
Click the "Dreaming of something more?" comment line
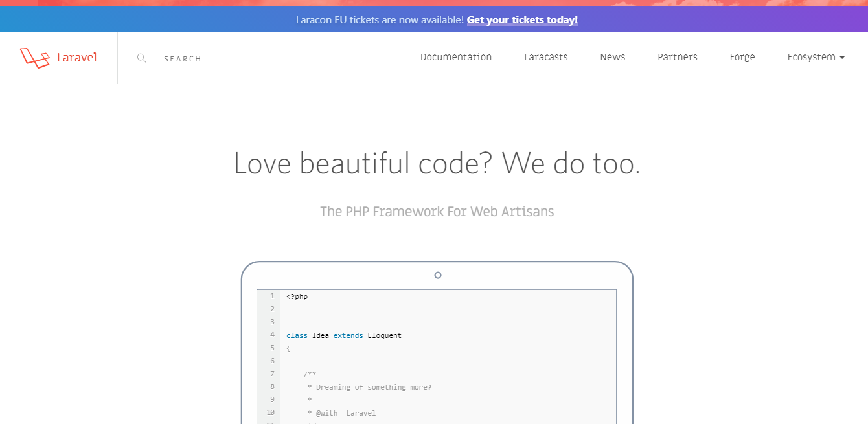[x=369, y=387]
